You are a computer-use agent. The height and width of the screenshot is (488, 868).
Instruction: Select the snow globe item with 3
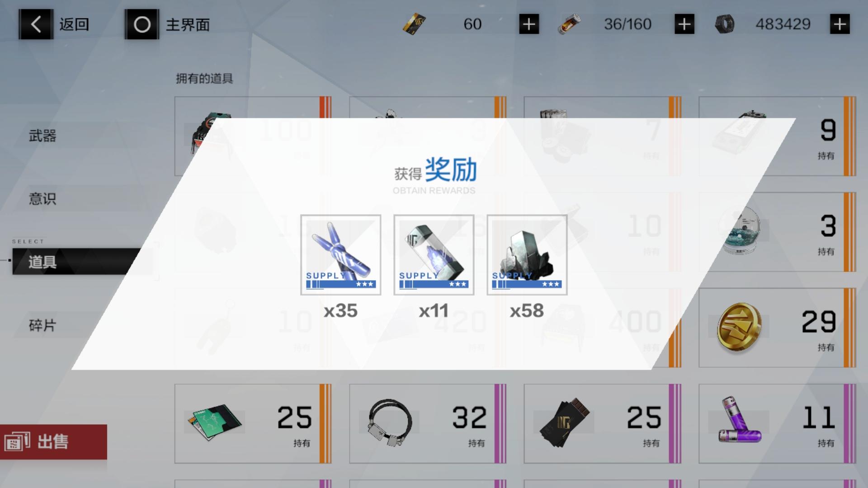[778, 232]
